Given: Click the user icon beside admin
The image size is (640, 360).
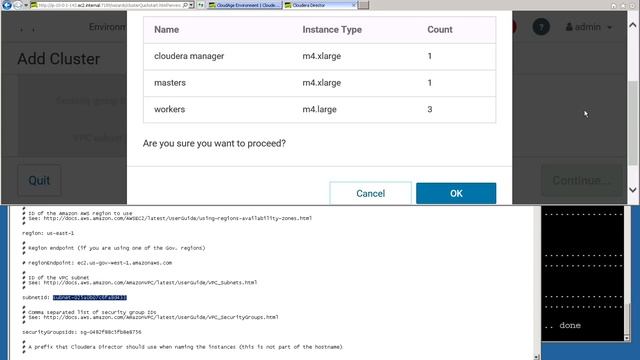Looking at the screenshot, I should pyautogui.click(x=569, y=27).
